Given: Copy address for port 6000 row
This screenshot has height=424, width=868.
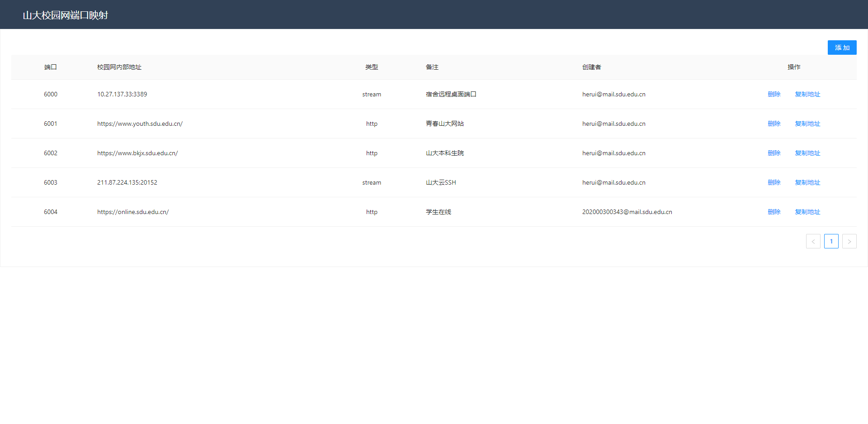Looking at the screenshot, I should pos(807,94).
